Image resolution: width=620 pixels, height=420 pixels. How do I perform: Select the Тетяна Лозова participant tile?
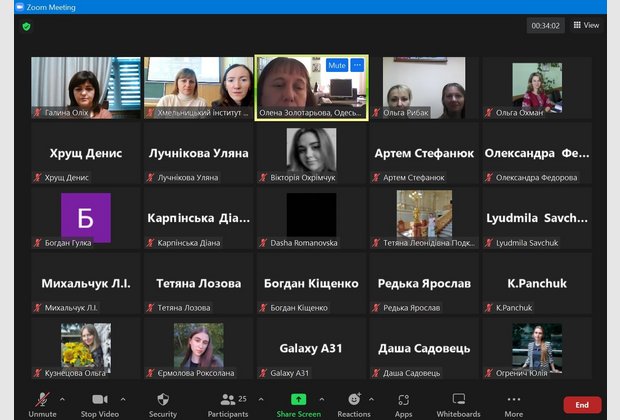[x=198, y=283]
